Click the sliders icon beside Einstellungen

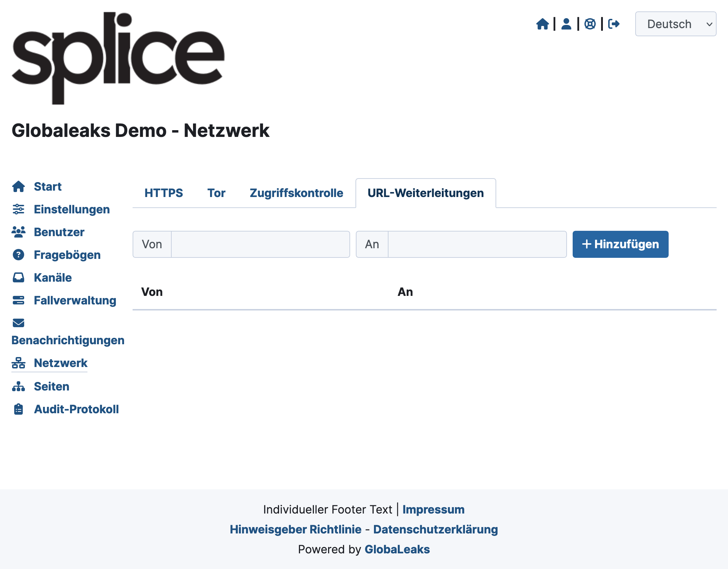(x=18, y=209)
